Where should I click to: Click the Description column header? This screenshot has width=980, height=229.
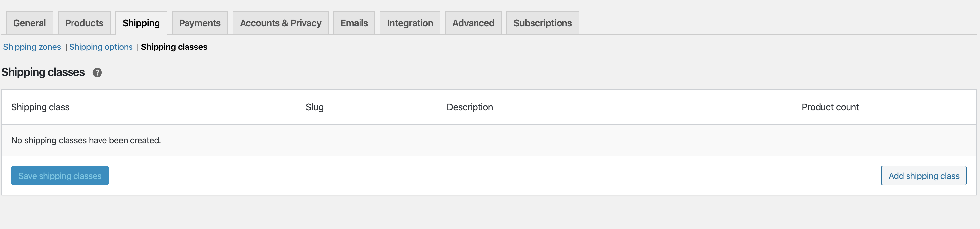point(470,107)
